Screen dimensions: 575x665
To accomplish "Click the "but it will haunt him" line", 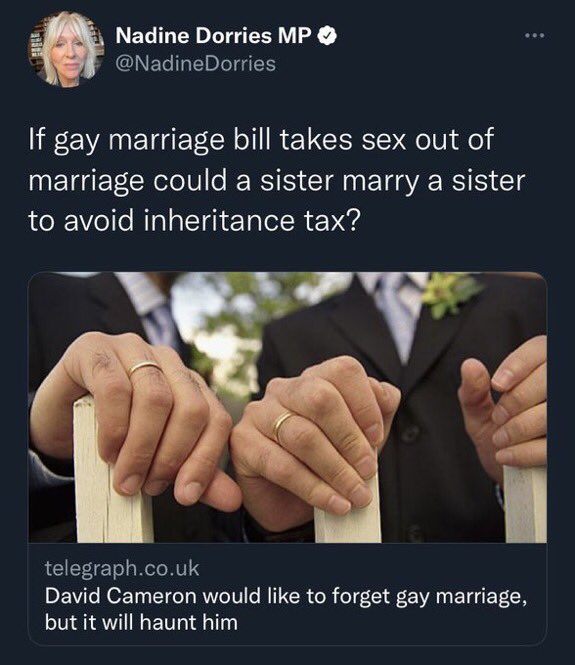I will pos(141,623).
